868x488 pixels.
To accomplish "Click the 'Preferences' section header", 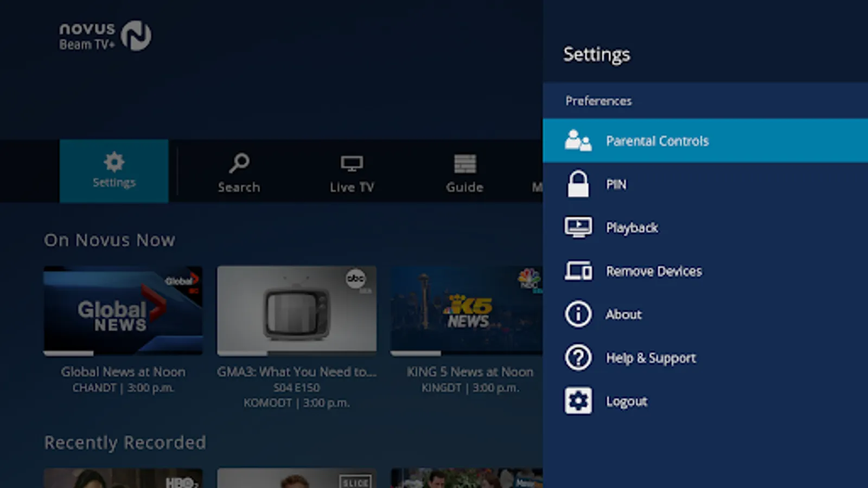I will tap(598, 101).
